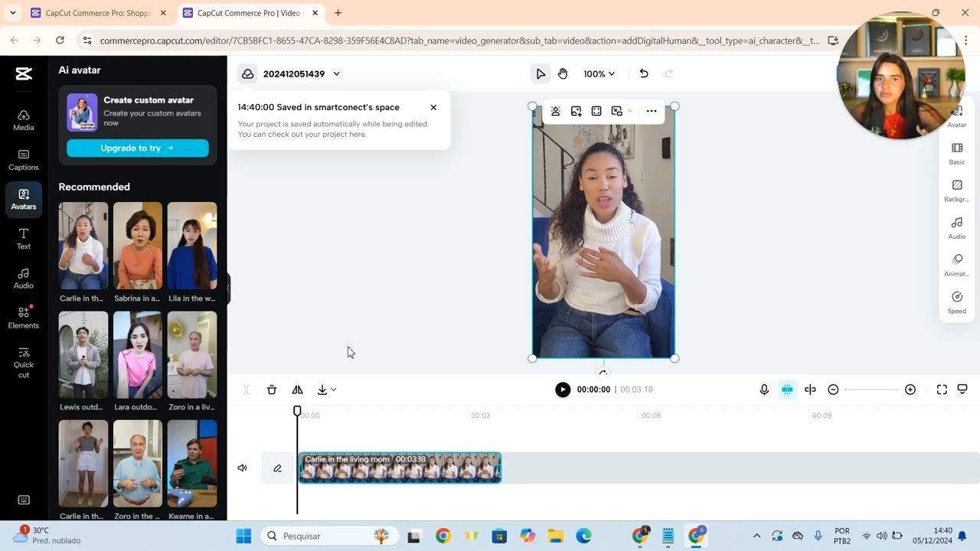Click the 00:06 mark on timeline ruler
Viewport: 980px width, 551px height.
651,416
